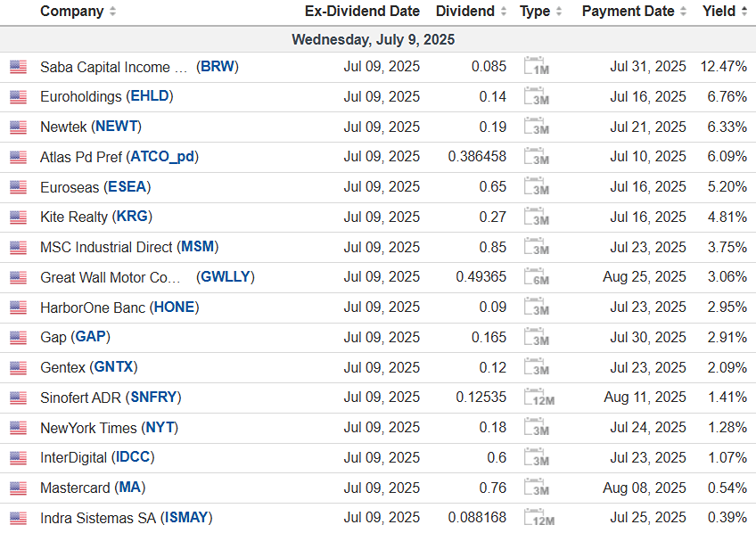Click the 6.76% yield for Euroholdings
Screen dimensions: 756x533
coord(727,96)
